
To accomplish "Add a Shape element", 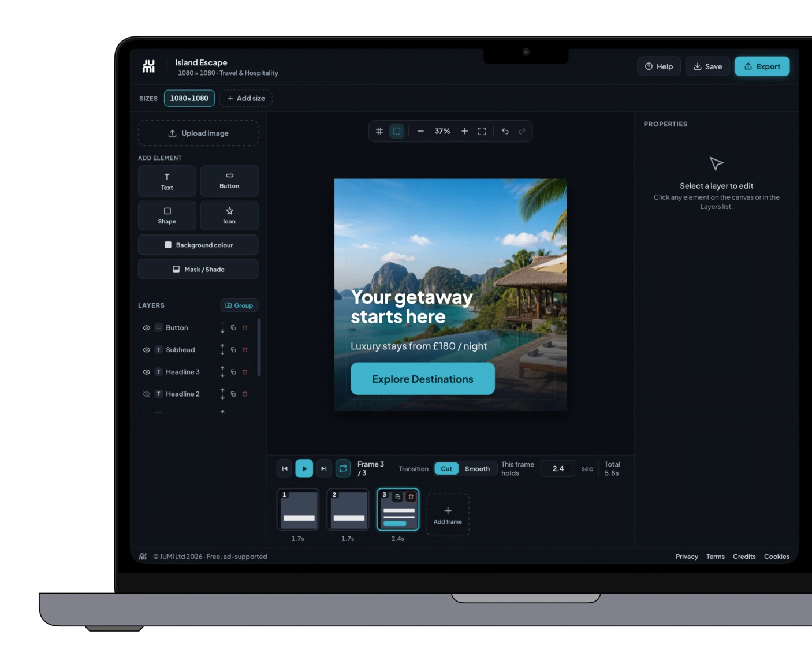I will (x=167, y=215).
